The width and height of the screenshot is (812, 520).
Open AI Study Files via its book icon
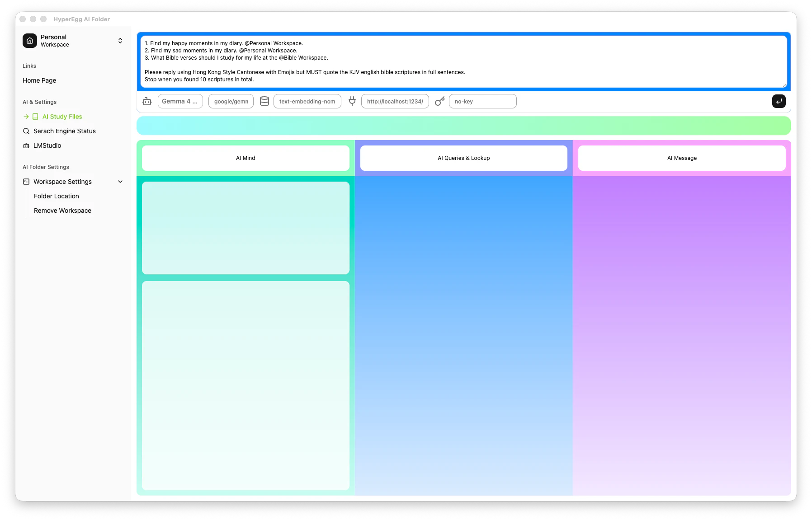(x=34, y=116)
